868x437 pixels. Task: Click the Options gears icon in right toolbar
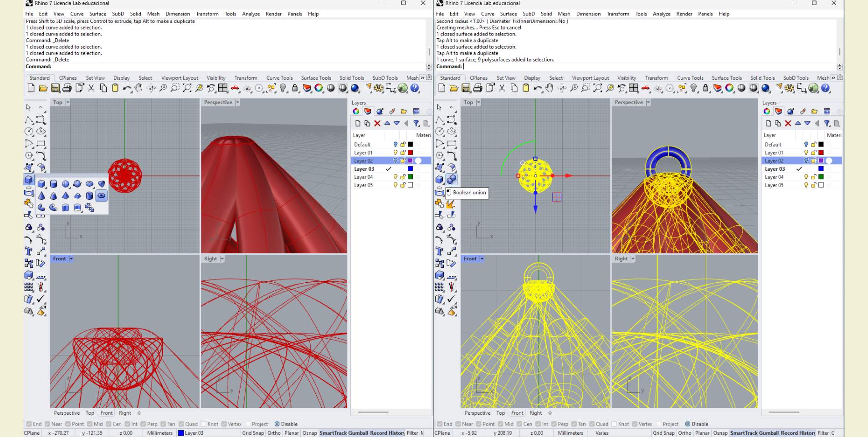point(789,88)
